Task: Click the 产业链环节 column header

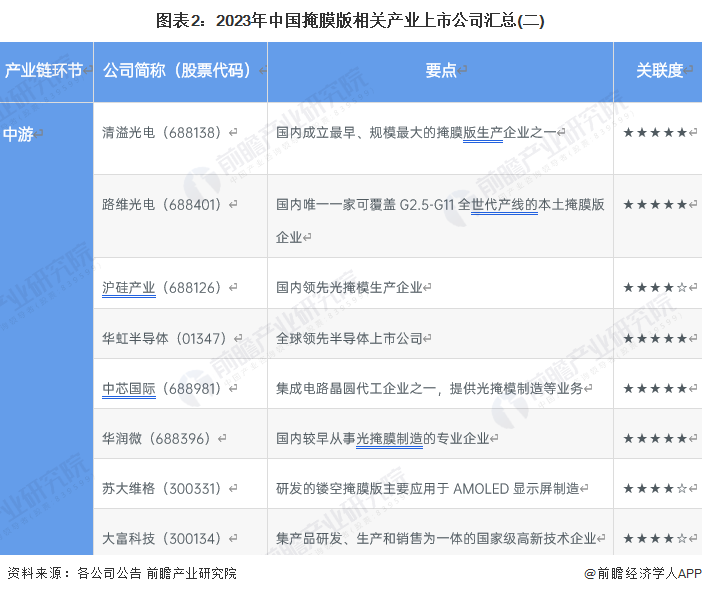Action: coord(47,72)
